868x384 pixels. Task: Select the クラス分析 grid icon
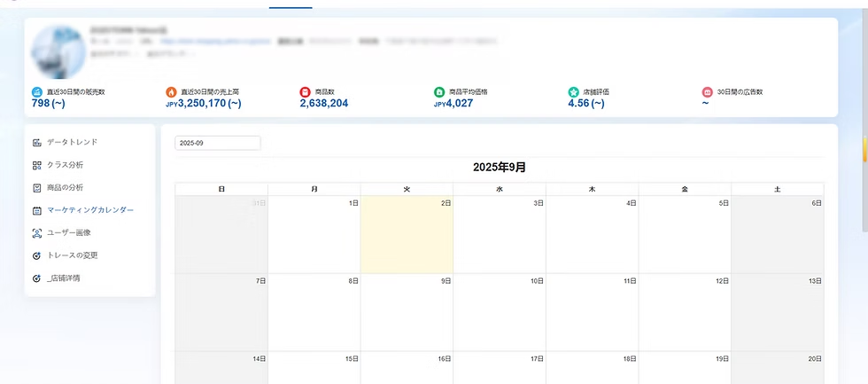pyautogui.click(x=37, y=165)
